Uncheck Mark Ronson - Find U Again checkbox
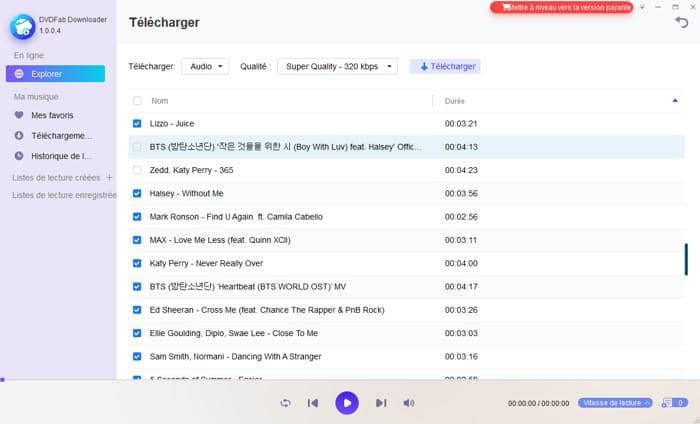The image size is (700, 424). tap(137, 217)
